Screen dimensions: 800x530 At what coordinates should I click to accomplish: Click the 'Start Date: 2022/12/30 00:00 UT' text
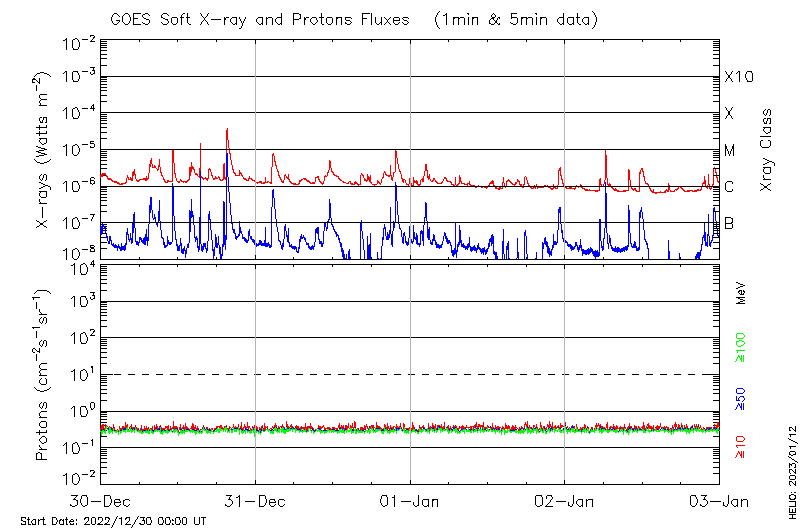113,521
